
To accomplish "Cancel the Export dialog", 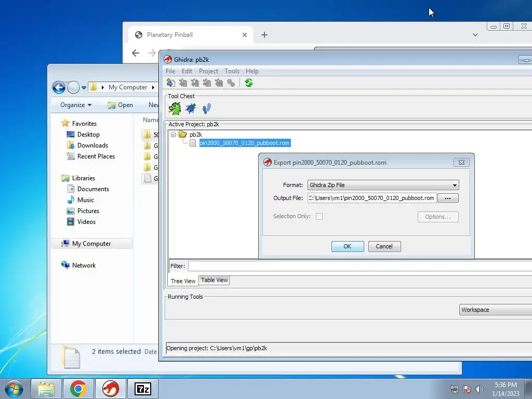I will click(x=384, y=246).
